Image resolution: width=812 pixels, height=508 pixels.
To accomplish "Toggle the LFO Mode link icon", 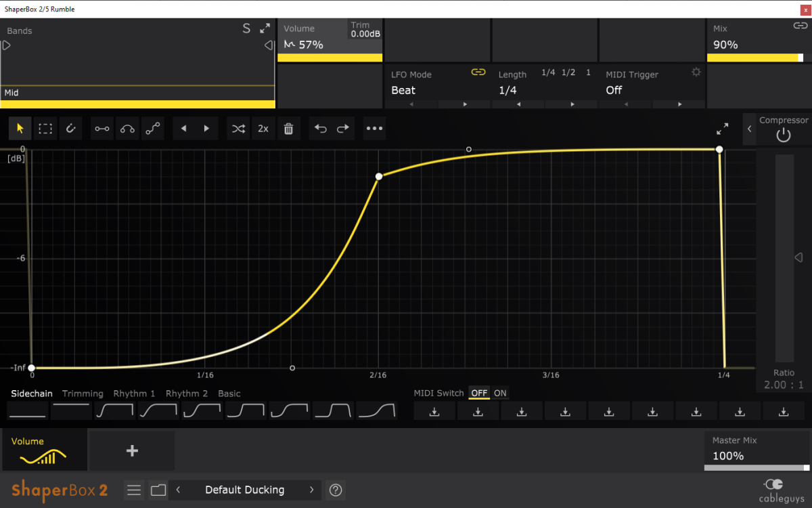I will [x=478, y=72].
